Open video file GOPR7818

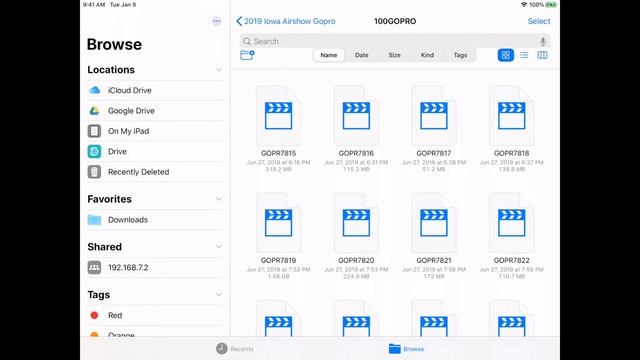click(511, 116)
